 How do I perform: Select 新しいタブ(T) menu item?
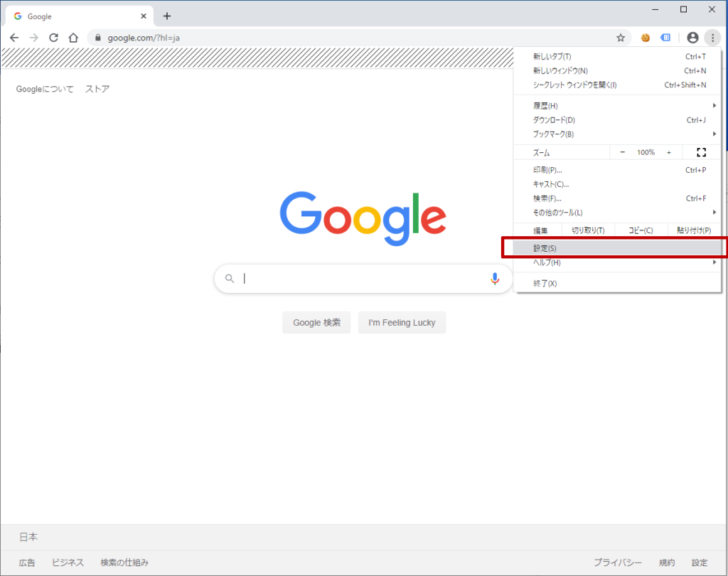click(617, 57)
